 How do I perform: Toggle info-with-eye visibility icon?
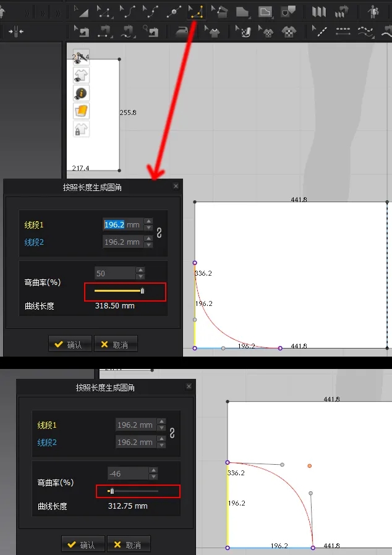tap(81, 93)
